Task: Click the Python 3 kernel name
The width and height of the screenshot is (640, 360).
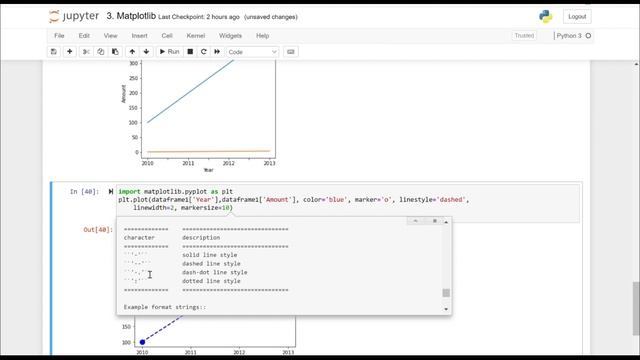Action: pyautogui.click(x=569, y=36)
